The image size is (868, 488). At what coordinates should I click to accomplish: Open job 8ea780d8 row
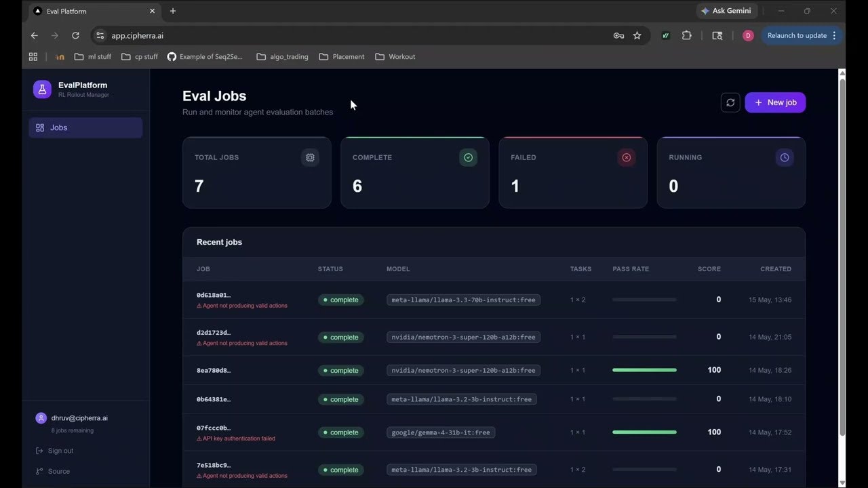pos(494,370)
